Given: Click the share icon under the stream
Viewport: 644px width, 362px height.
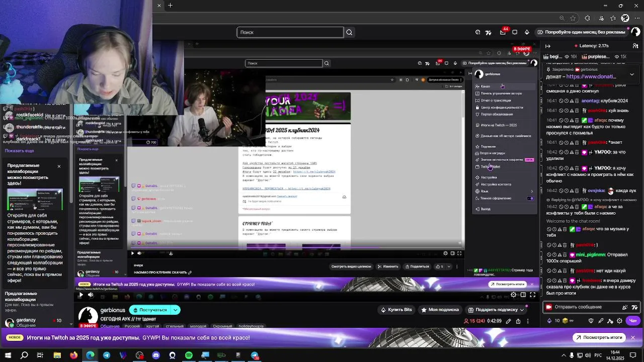Looking at the screenshot, I should (x=518, y=321).
